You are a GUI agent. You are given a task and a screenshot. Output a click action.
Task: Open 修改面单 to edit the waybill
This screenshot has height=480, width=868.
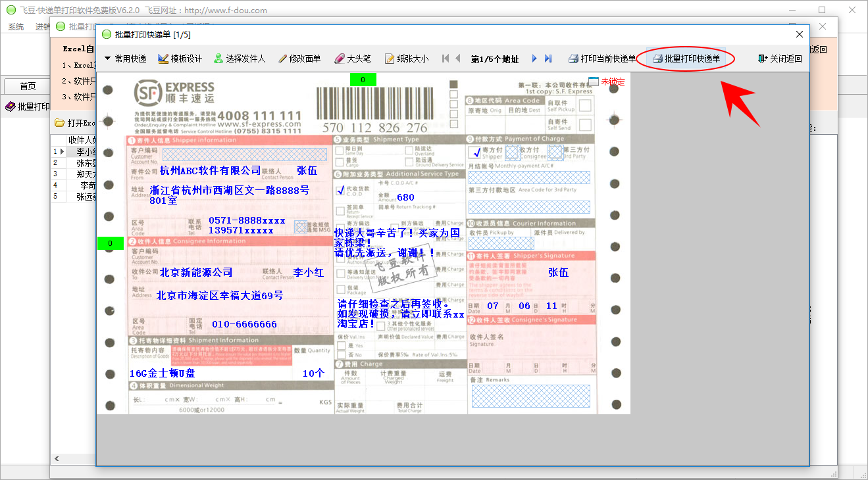[x=299, y=59]
